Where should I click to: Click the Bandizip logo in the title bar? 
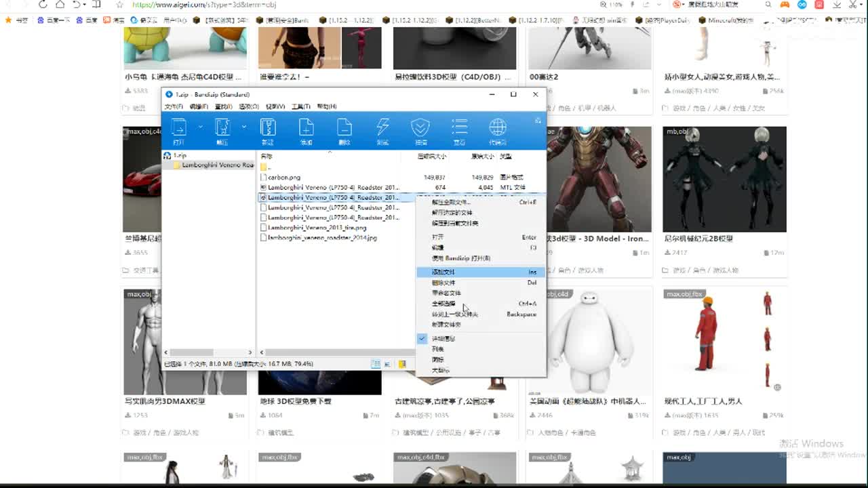(x=169, y=94)
